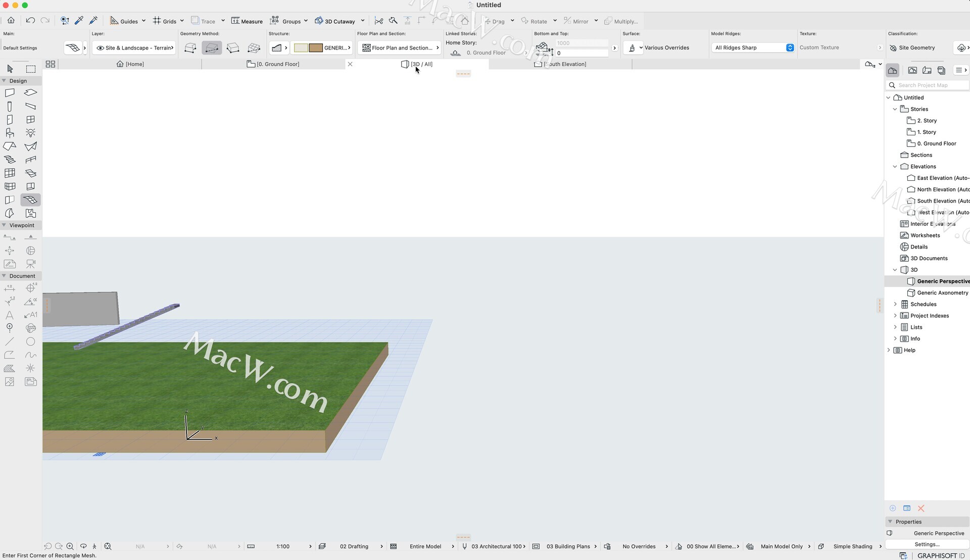Select first mesh geometry method
Viewport: 970px width, 560px height.
click(x=190, y=48)
